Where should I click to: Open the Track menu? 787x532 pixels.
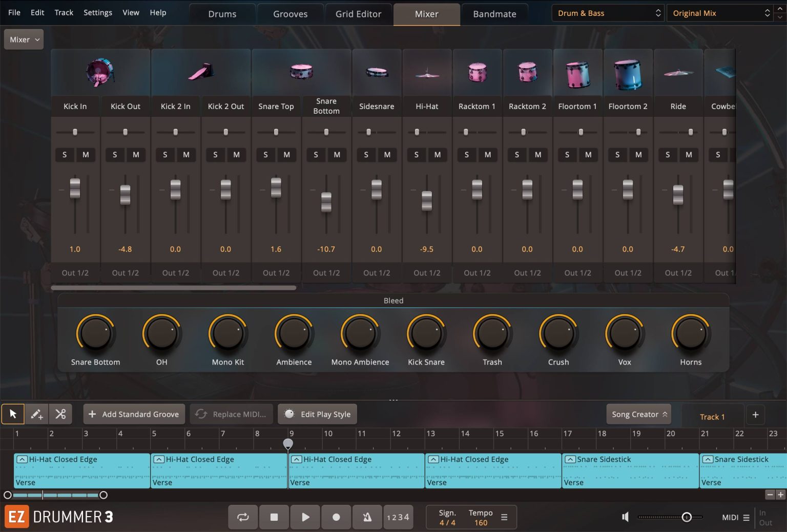[x=64, y=12]
